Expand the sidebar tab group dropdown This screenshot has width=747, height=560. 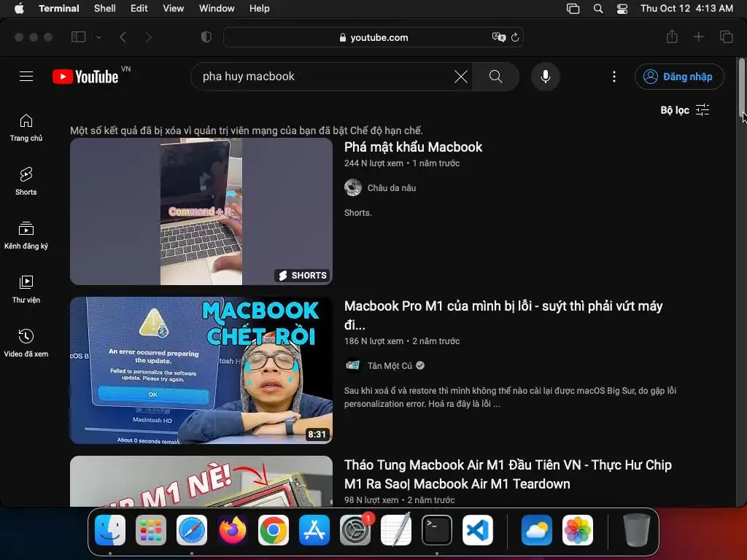[x=99, y=37]
